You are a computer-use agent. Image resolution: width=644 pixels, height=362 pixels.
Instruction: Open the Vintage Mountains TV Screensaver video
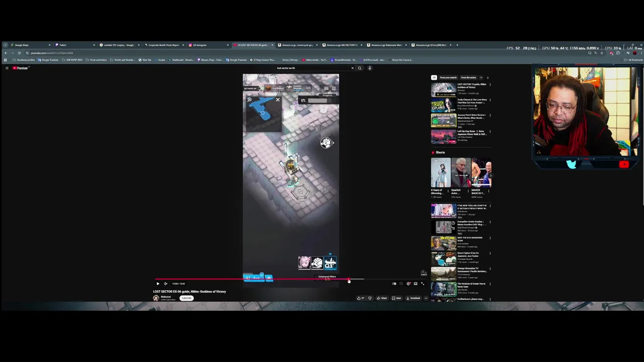443,274
